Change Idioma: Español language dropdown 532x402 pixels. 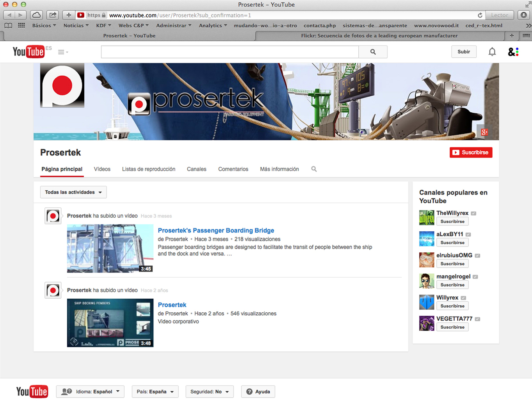click(90, 391)
